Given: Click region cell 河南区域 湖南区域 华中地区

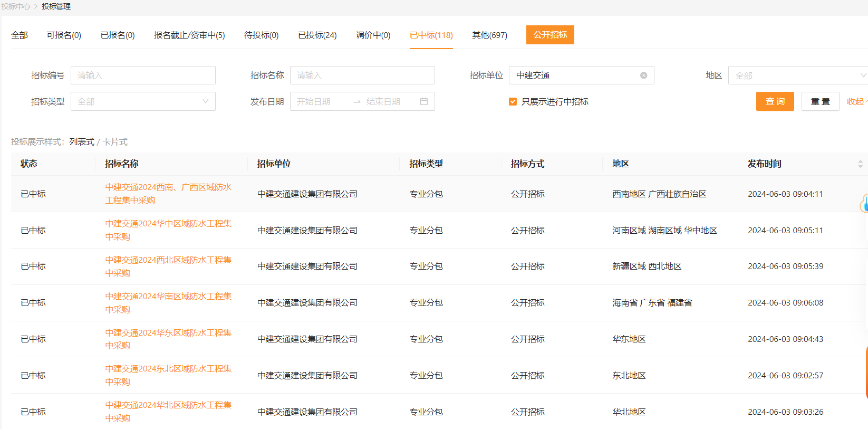Looking at the screenshot, I should pos(664,230).
